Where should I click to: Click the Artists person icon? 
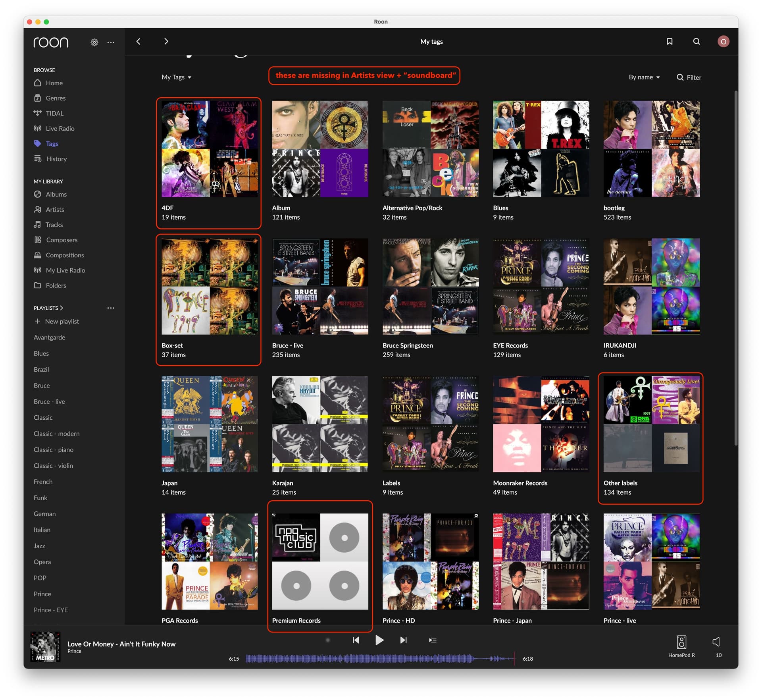tap(38, 209)
